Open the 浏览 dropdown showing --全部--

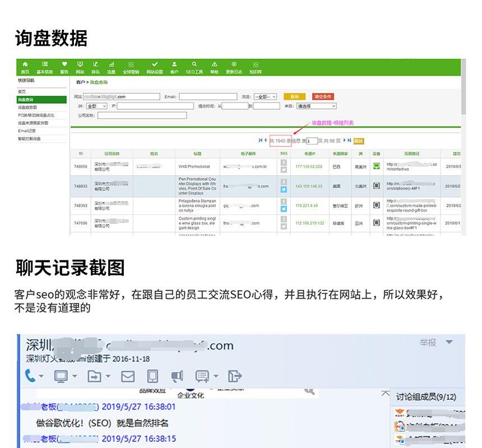(x=265, y=97)
